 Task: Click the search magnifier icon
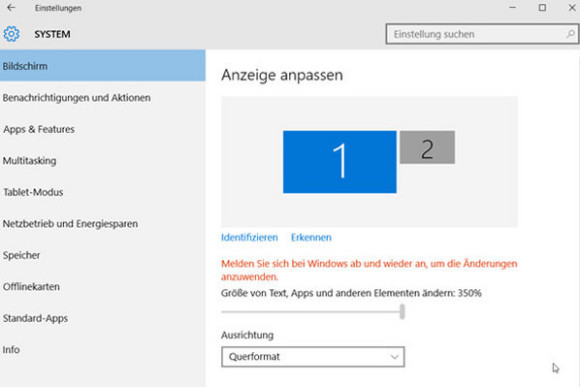(570, 34)
